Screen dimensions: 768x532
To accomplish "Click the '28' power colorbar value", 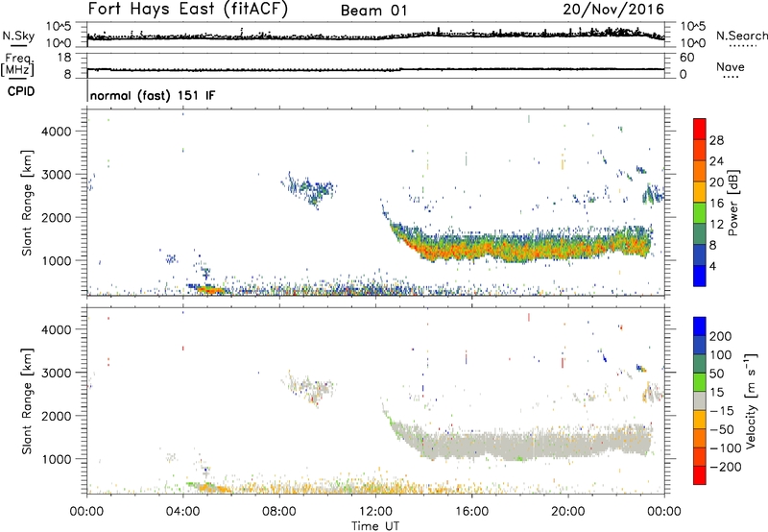I will coord(716,140).
